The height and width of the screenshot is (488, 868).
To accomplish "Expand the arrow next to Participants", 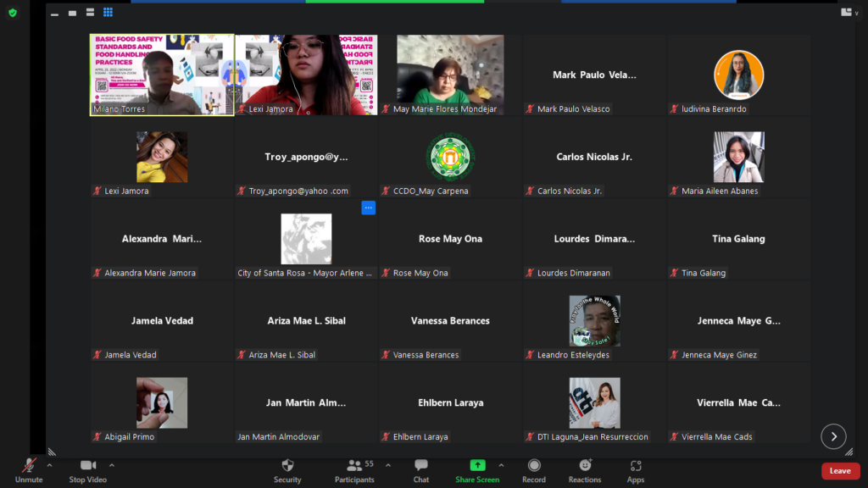I will pos(388,465).
